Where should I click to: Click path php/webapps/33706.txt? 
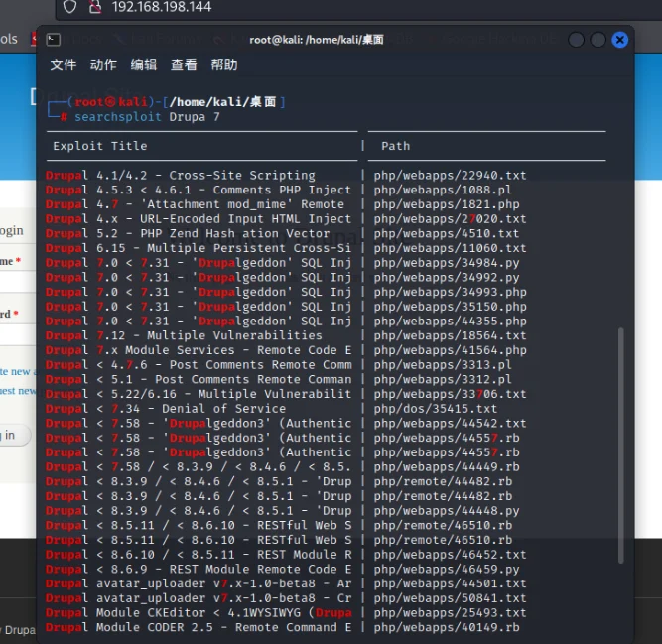tap(450, 394)
